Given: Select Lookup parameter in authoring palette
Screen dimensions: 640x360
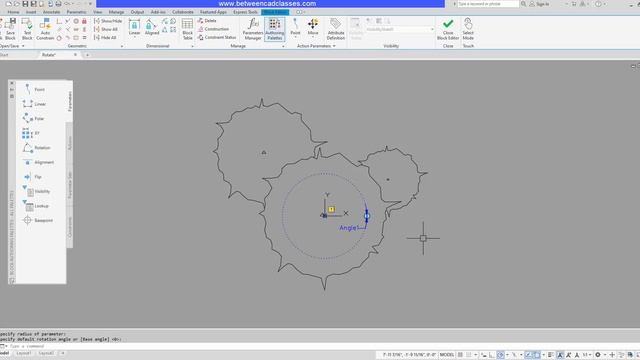Looking at the screenshot, I should tap(36, 206).
